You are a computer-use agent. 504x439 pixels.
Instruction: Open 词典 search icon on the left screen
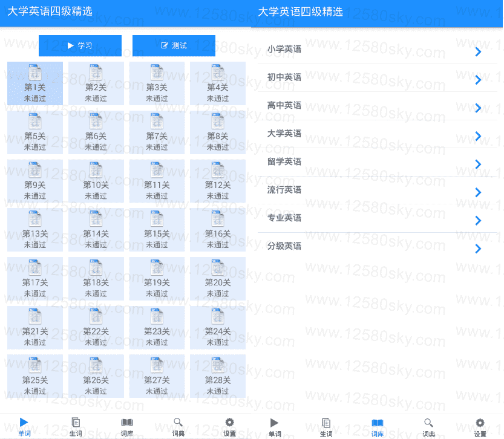point(178,423)
